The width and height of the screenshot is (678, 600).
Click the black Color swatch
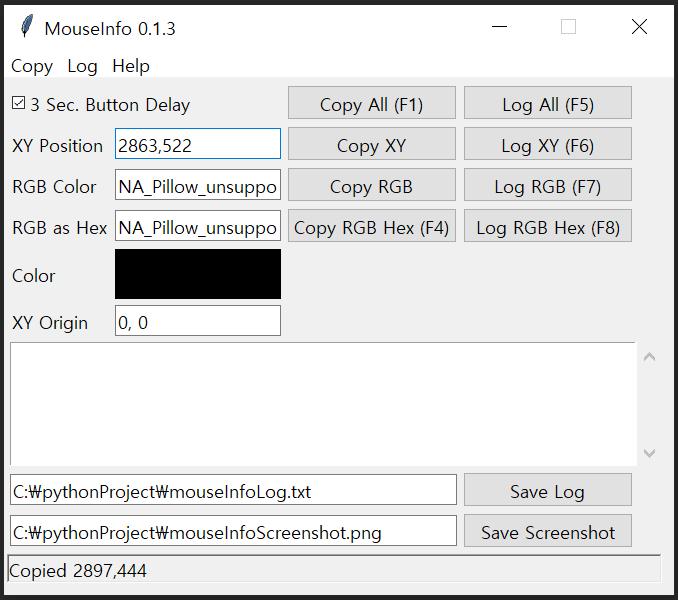coord(198,274)
